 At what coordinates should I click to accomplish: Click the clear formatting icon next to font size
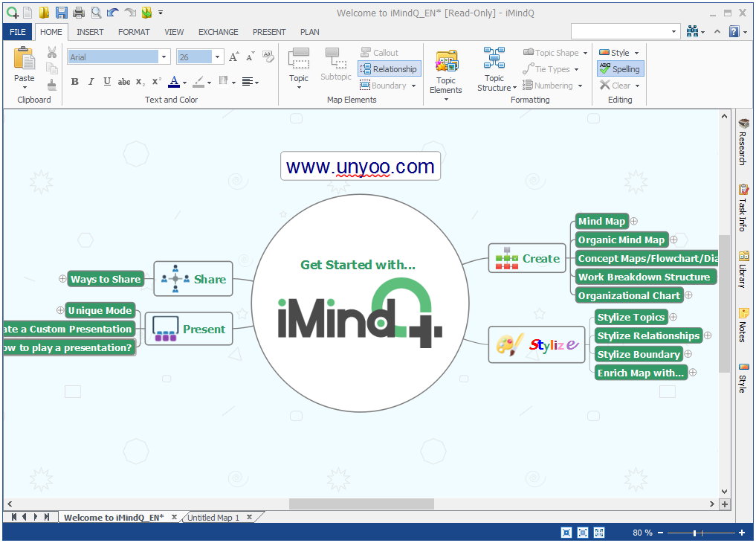(x=268, y=57)
